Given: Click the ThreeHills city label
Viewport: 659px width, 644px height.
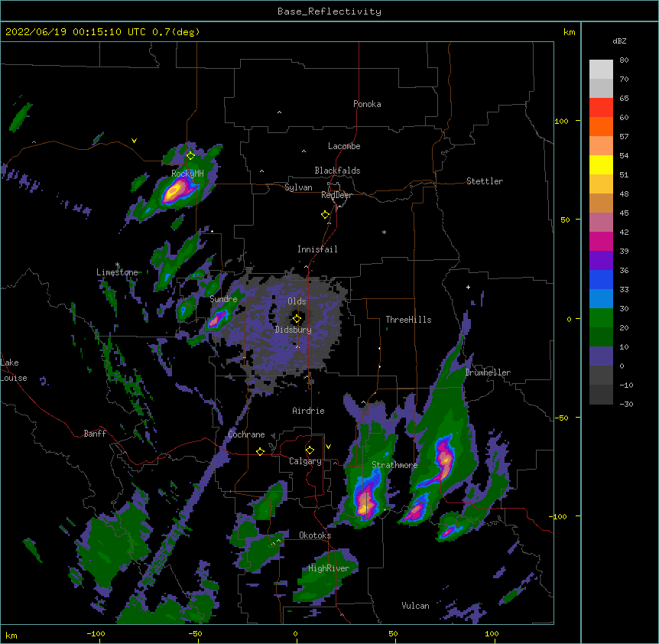Looking at the screenshot, I should (x=408, y=320).
